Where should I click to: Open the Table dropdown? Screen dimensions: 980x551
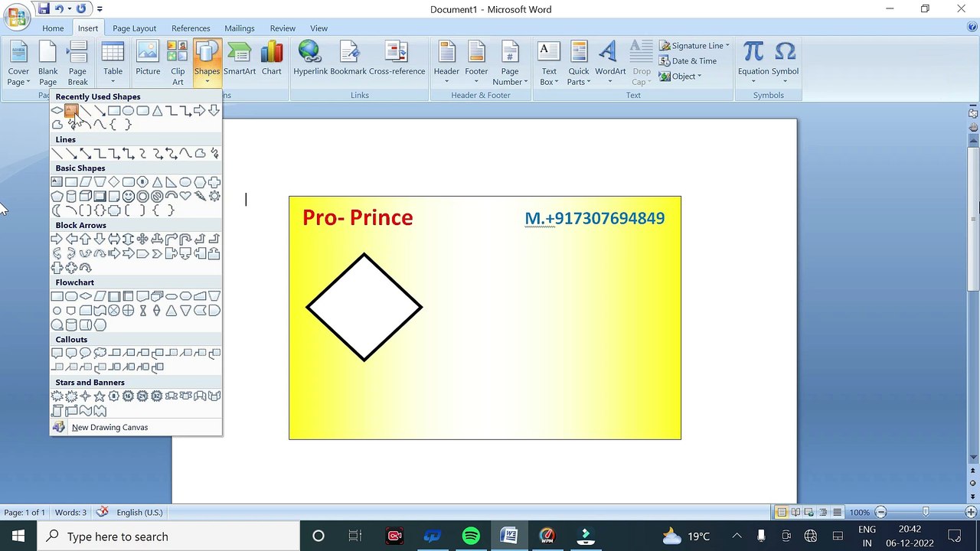(x=113, y=63)
